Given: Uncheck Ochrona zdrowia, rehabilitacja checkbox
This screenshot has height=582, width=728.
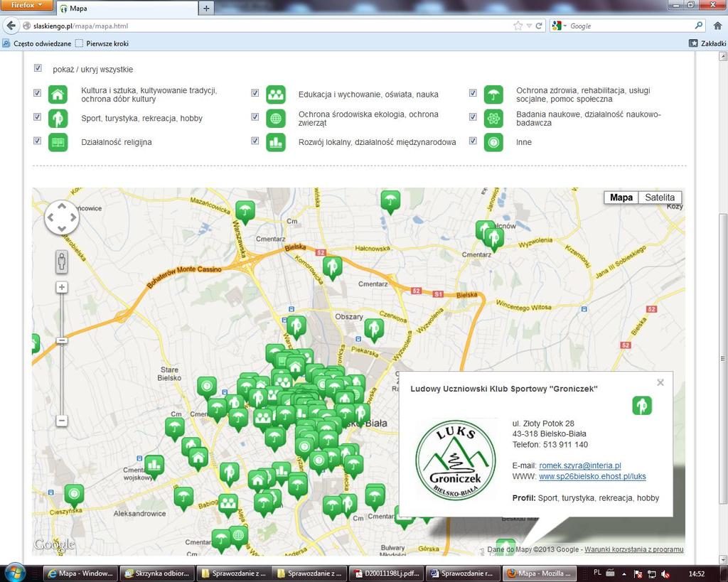Looking at the screenshot, I should click(473, 93).
